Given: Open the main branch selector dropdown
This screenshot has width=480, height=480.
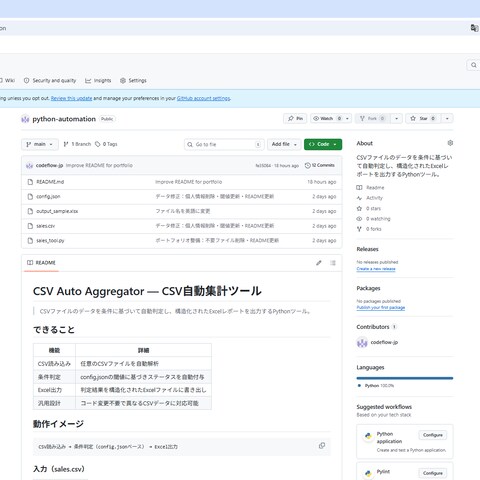Looking at the screenshot, I should click(40, 144).
